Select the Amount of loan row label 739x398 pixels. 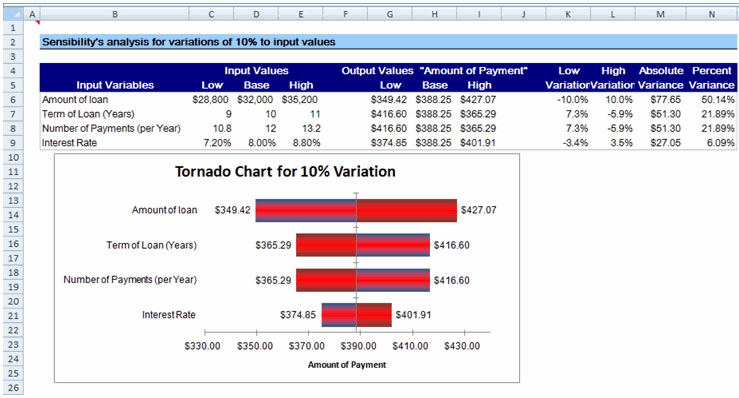tap(75, 100)
